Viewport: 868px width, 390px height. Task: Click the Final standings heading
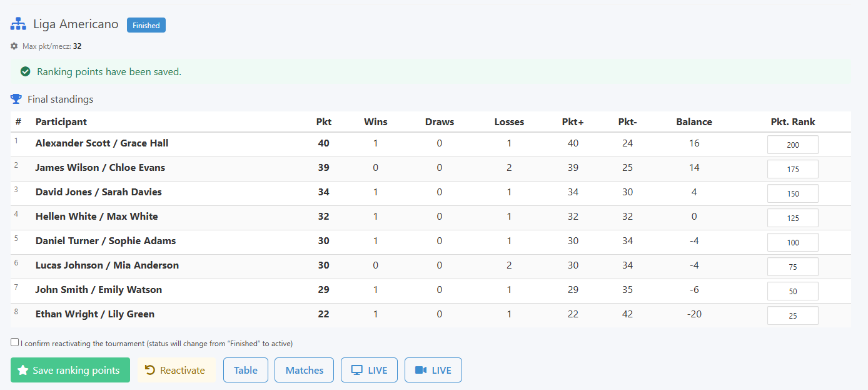pos(61,100)
